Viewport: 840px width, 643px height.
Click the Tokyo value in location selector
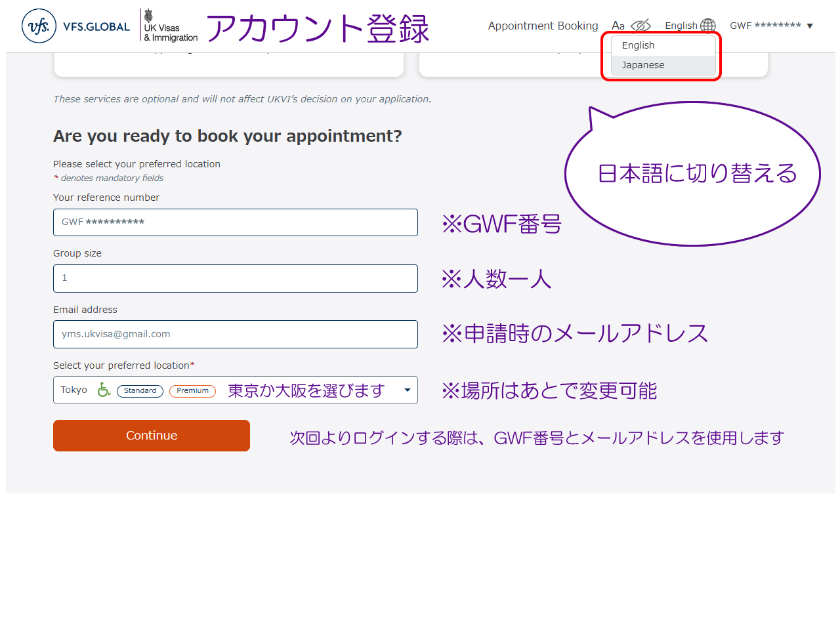point(73,390)
